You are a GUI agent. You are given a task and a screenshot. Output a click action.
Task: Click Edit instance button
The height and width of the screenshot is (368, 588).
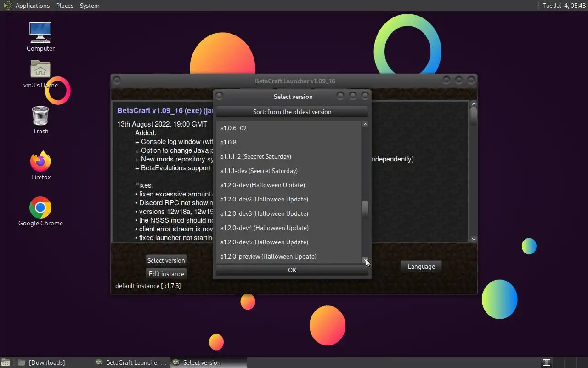(166, 274)
